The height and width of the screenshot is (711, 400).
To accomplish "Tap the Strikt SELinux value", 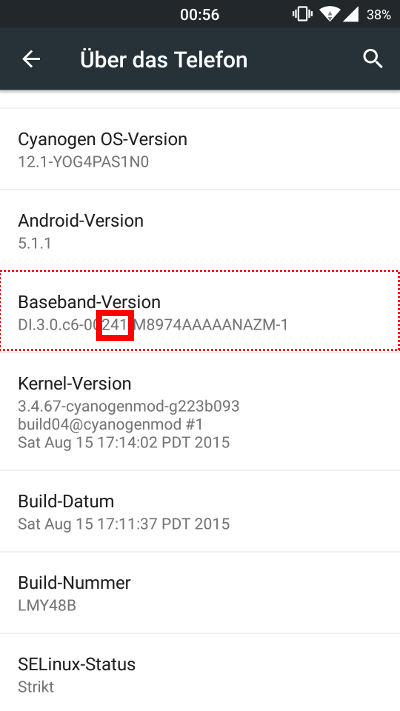I will [36, 687].
